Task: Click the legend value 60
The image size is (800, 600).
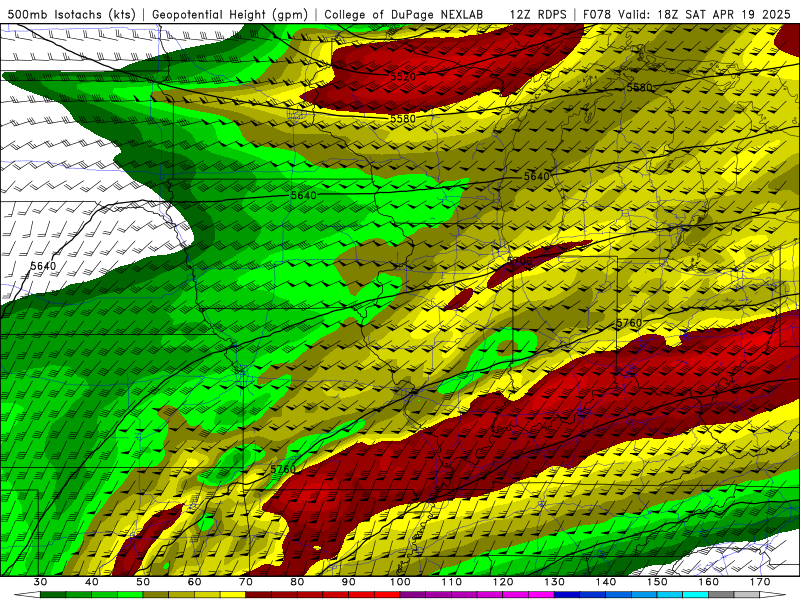Action: (x=194, y=582)
